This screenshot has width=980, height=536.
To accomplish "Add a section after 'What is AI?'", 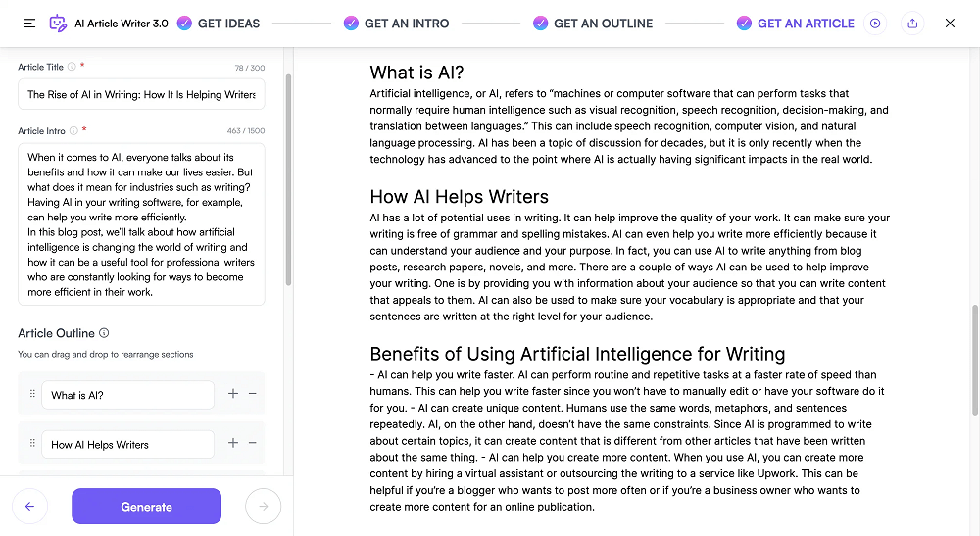I will pyautogui.click(x=233, y=394).
